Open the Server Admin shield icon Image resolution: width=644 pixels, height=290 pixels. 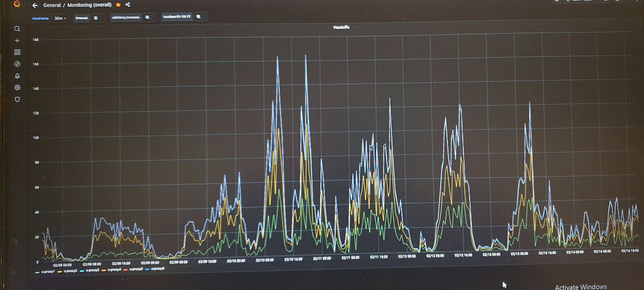17,99
